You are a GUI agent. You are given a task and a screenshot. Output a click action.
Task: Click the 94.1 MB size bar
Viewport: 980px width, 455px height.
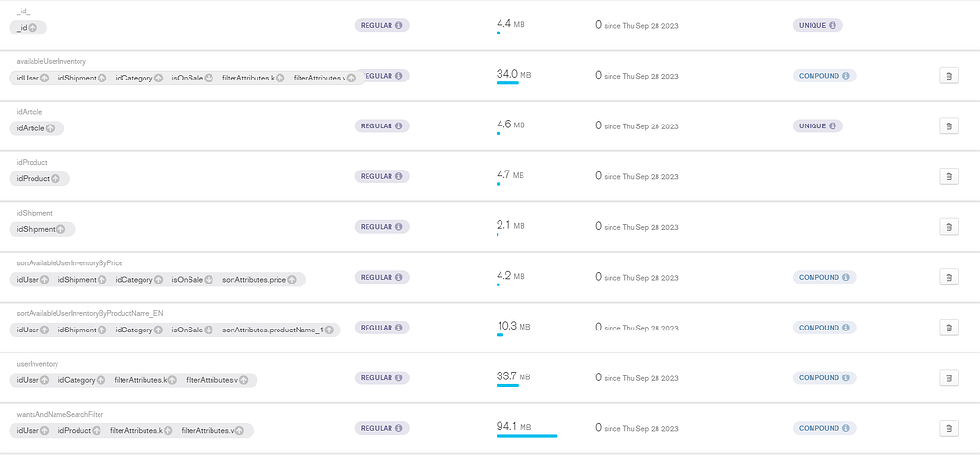[526, 436]
